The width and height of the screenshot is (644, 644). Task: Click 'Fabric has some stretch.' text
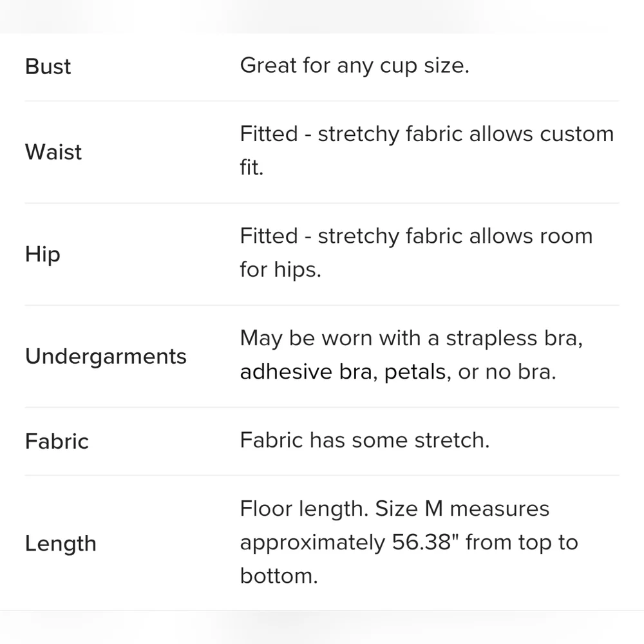pyautogui.click(x=365, y=440)
